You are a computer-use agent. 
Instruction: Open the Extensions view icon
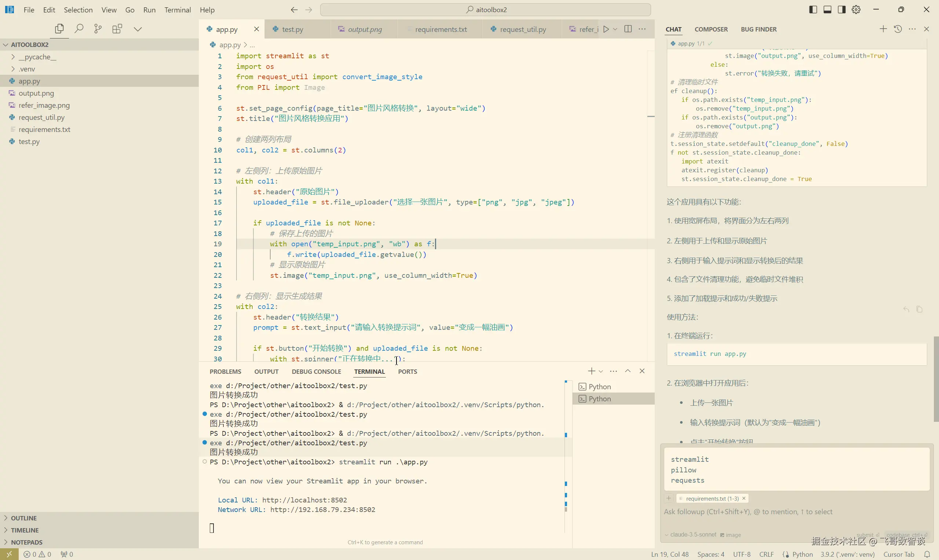pyautogui.click(x=117, y=29)
